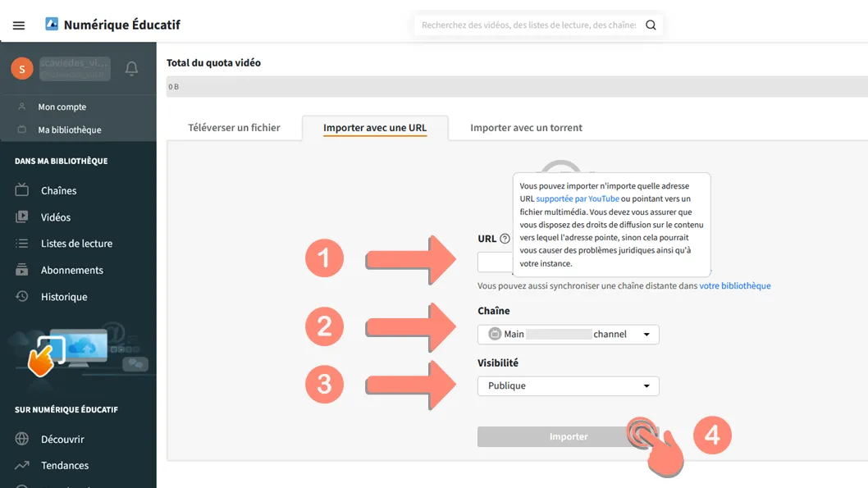Click the Numérique Éducatif logo icon
Viewport: 868px width, 488px height.
[52, 24]
